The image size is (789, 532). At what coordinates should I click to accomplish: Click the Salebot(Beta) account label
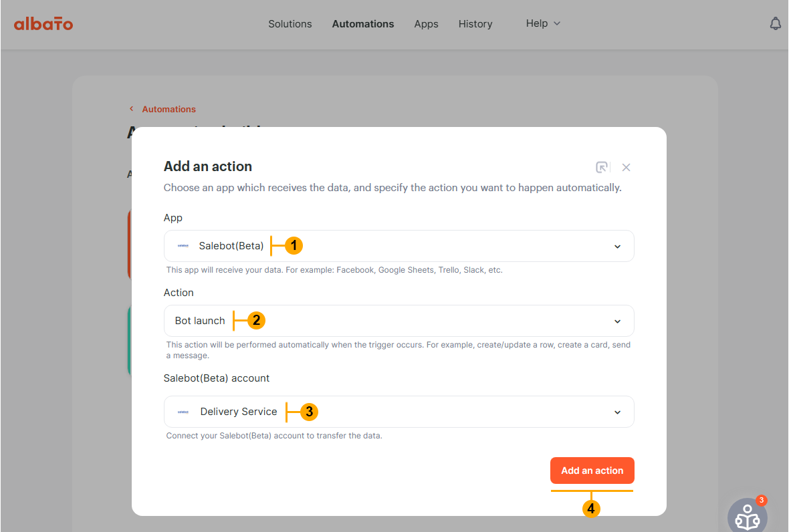(x=217, y=378)
